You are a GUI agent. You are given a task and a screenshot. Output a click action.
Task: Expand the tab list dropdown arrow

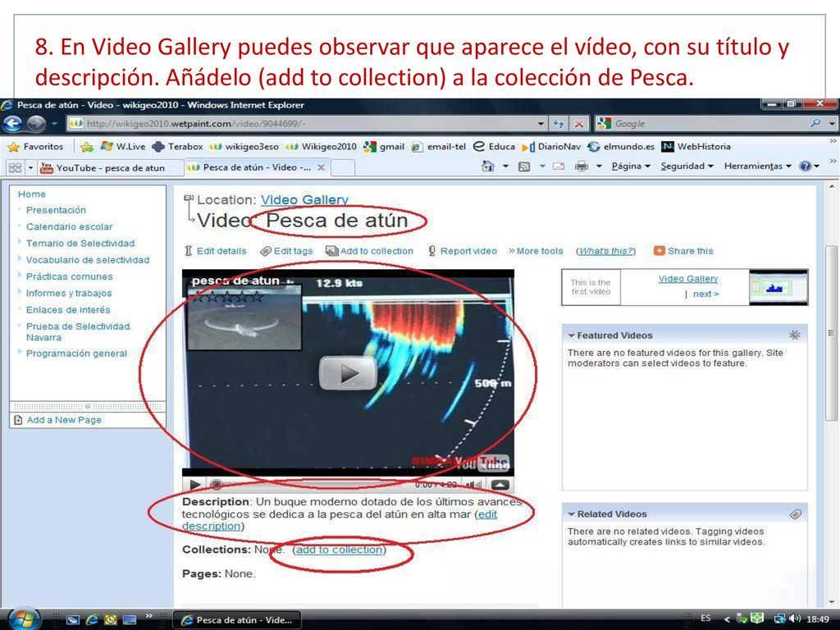30,167
